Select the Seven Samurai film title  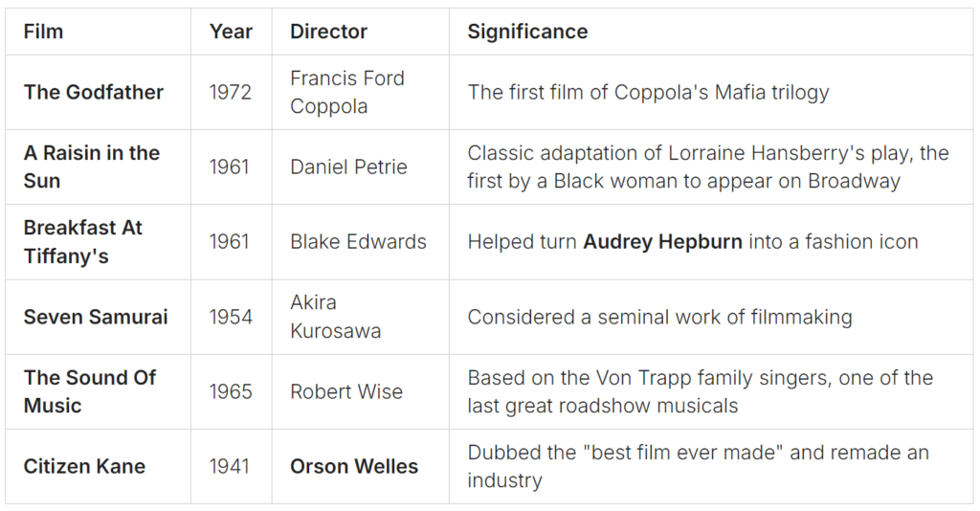96,317
